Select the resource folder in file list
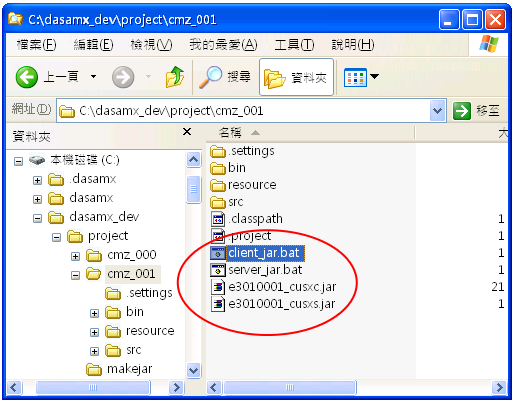The image size is (514, 402). coord(243,185)
